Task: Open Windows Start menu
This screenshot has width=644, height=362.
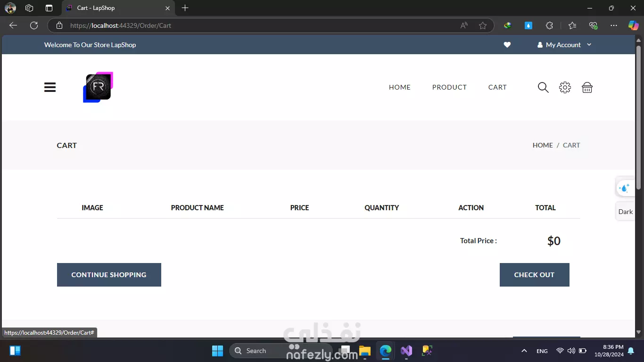Action: [x=217, y=351]
